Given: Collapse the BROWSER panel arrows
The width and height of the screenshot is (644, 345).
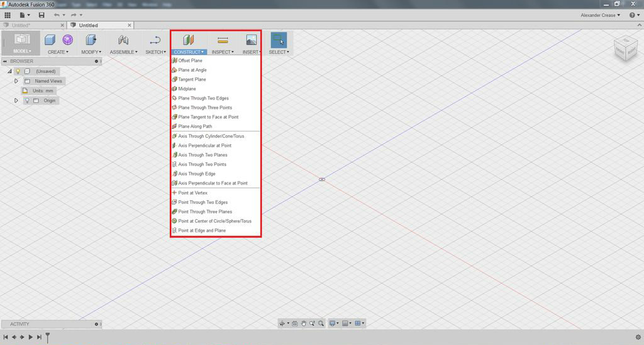Looking at the screenshot, I should pos(5,61).
